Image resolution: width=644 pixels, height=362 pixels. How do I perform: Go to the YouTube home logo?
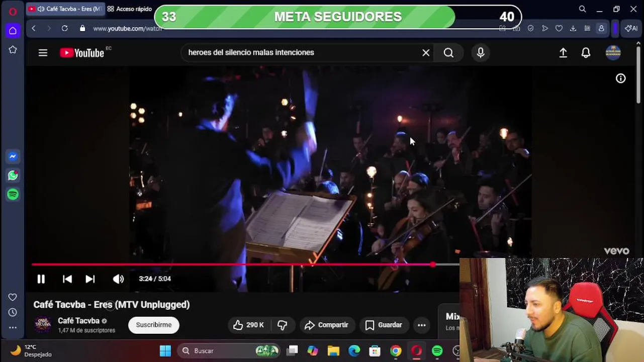coord(82,52)
